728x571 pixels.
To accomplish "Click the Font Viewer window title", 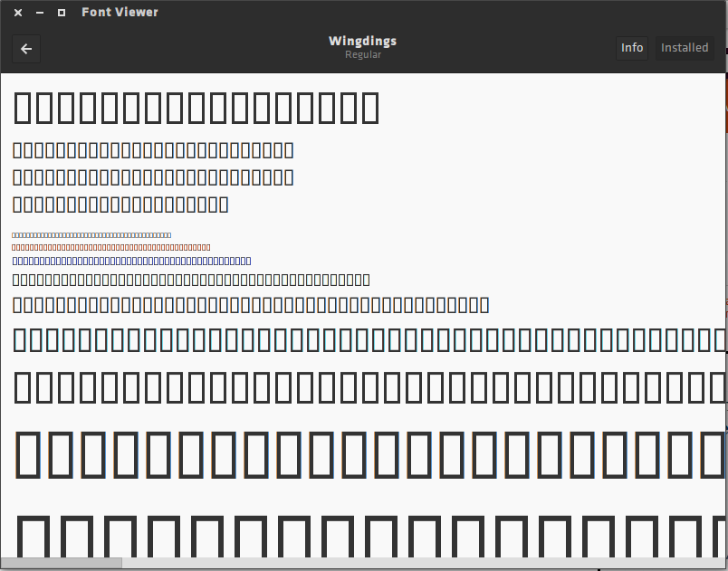I will [120, 12].
